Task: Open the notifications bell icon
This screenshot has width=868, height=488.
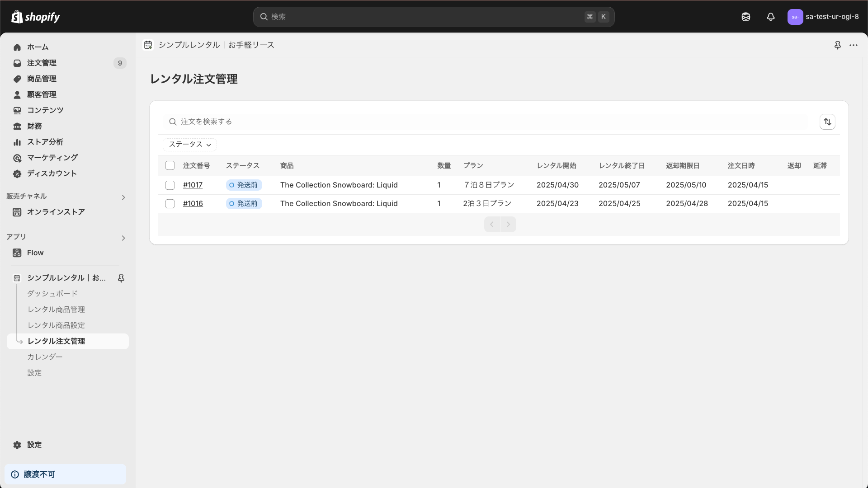Action: tap(771, 17)
